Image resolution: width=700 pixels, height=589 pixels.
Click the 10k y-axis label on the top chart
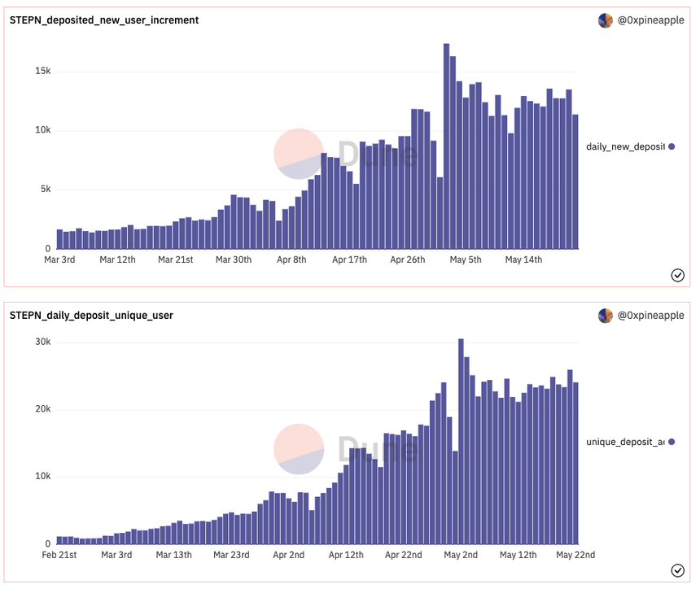[x=43, y=130]
